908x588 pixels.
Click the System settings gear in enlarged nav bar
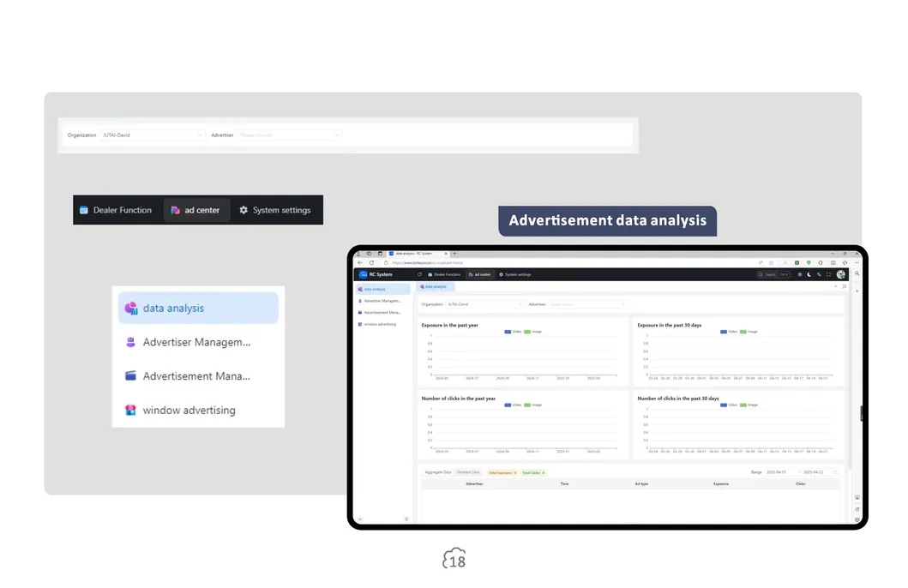coord(244,210)
